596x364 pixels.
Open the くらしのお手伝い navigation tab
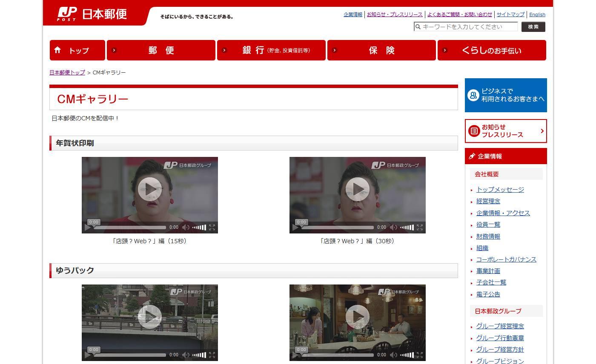pyautogui.click(x=492, y=50)
